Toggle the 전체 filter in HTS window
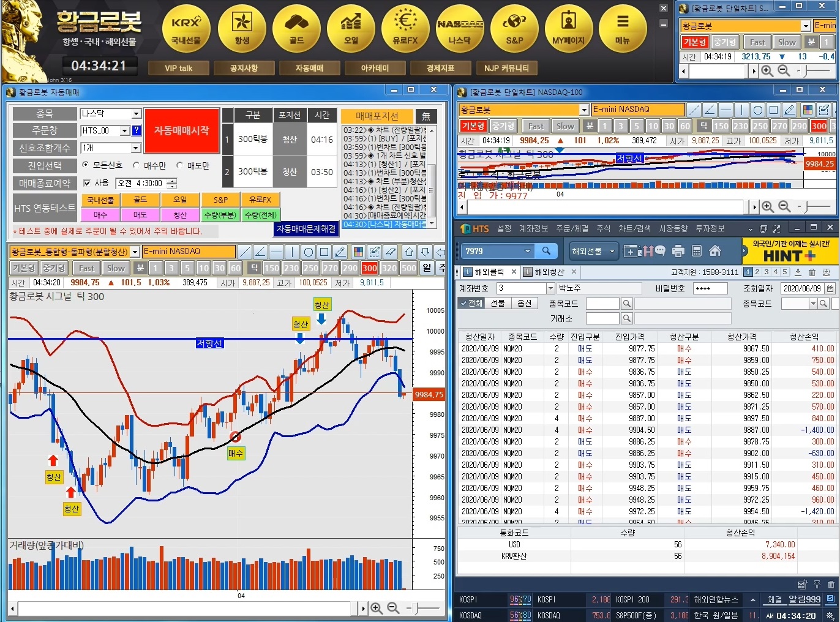This screenshot has width=840, height=622. tap(471, 303)
